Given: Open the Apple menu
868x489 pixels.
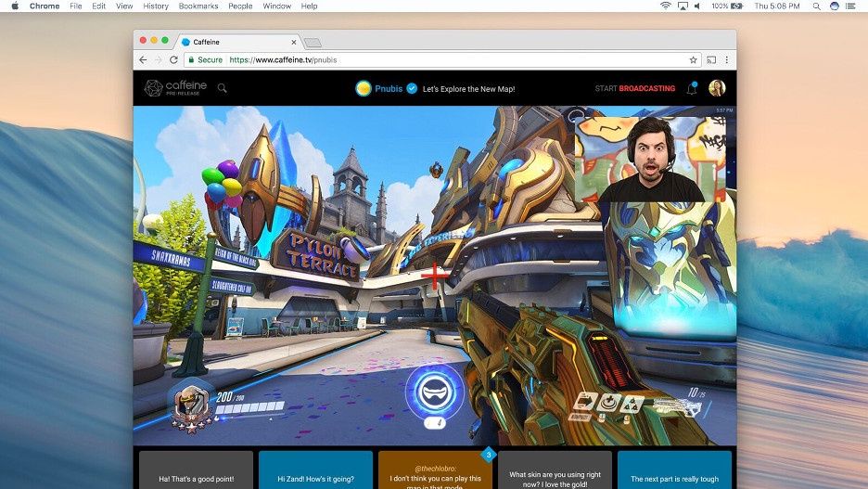Looking at the screenshot, I should [x=15, y=6].
